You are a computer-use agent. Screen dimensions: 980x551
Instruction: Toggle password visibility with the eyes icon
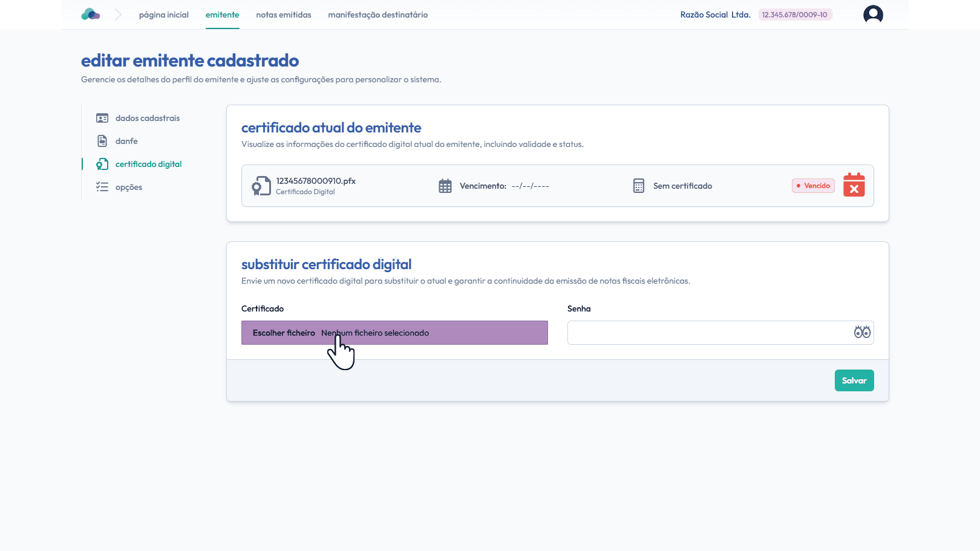click(861, 332)
